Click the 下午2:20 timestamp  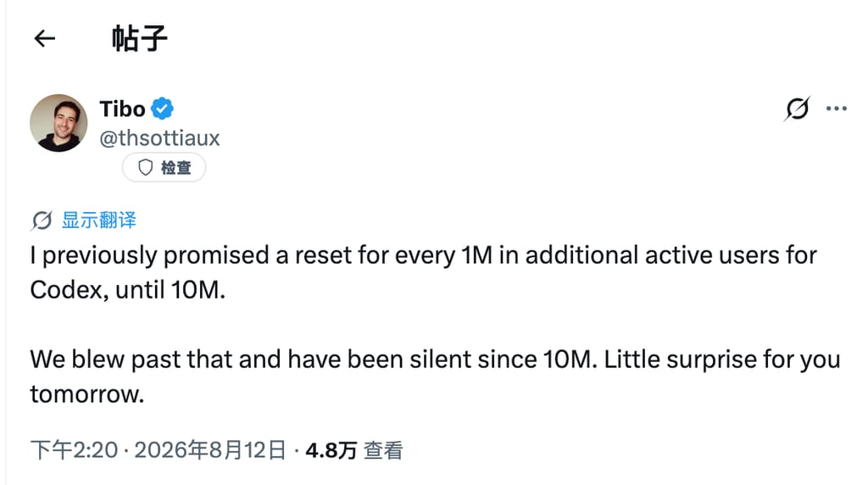coord(75,450)
